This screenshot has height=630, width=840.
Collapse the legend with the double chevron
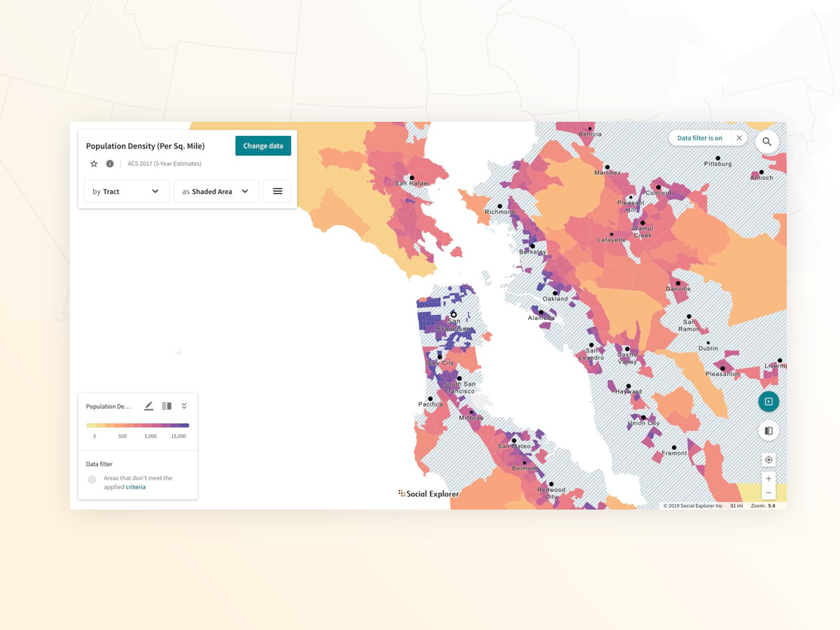[184, 405]
